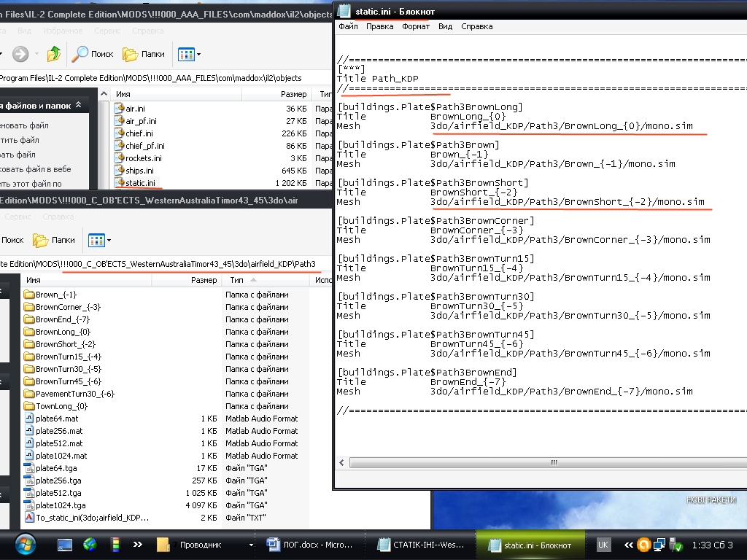Select the BrownEnd_{-7} folder icon
Viewport: 747px width, 560px height.
pyautogui.click(x=29, y=319)
